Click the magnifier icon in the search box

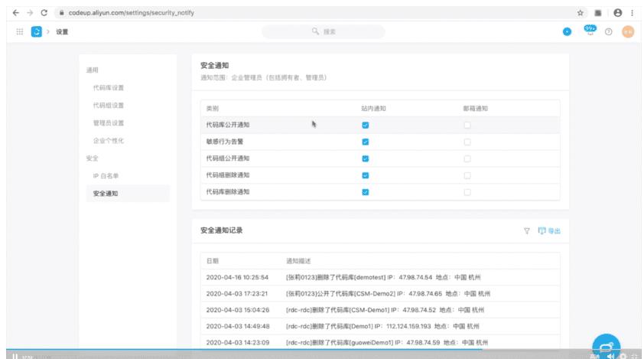click(315, 31)
